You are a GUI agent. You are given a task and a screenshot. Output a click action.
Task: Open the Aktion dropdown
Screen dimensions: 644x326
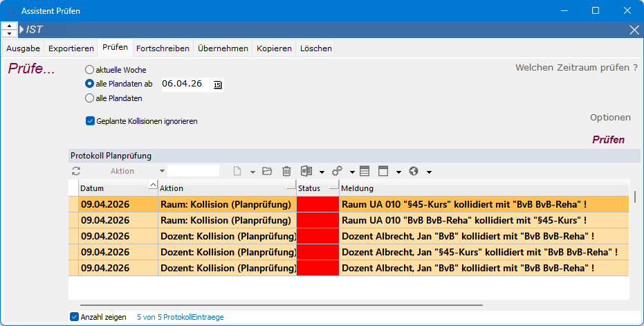pos(162,171)
